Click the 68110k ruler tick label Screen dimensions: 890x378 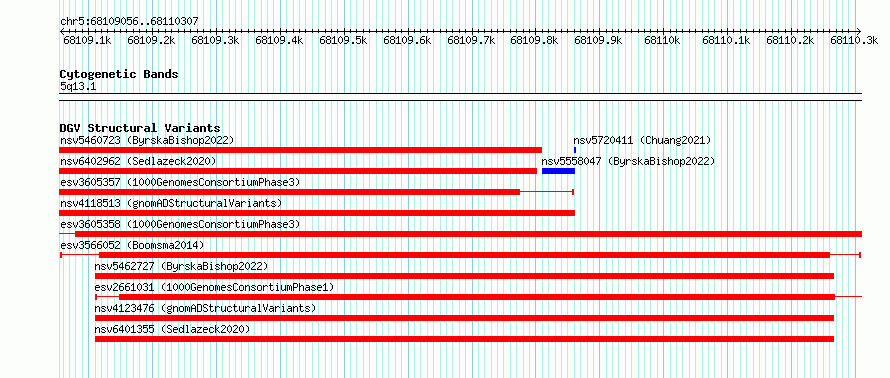click(x=662, y=40)
